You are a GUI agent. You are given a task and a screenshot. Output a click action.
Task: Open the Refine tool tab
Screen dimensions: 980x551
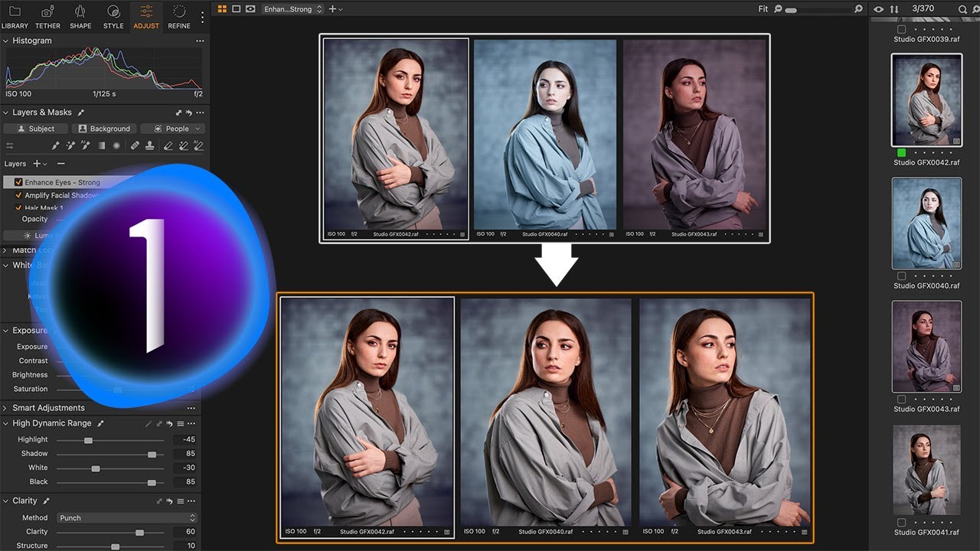pos(179,17)
